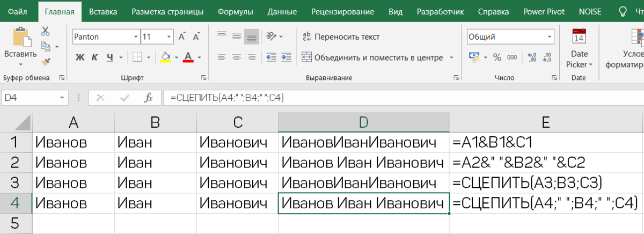Toggle Переносить текст wrap text

point(341,36)
